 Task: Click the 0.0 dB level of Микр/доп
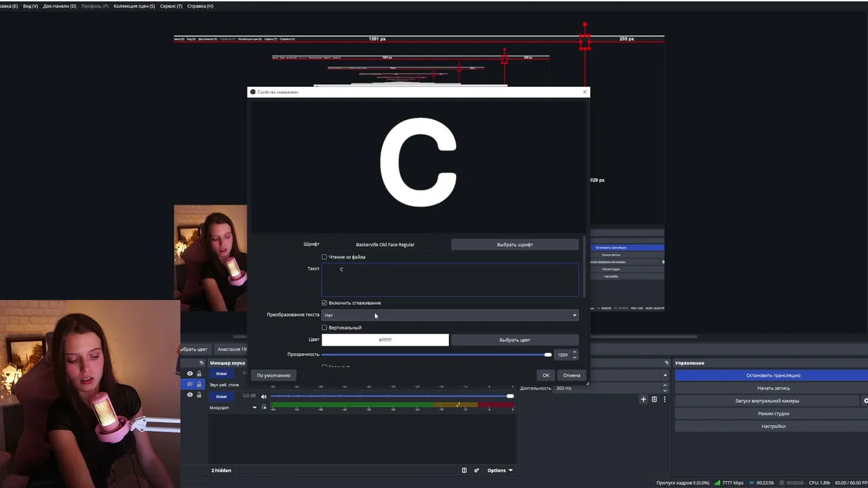pyautogui.click(x=250, y=396)
